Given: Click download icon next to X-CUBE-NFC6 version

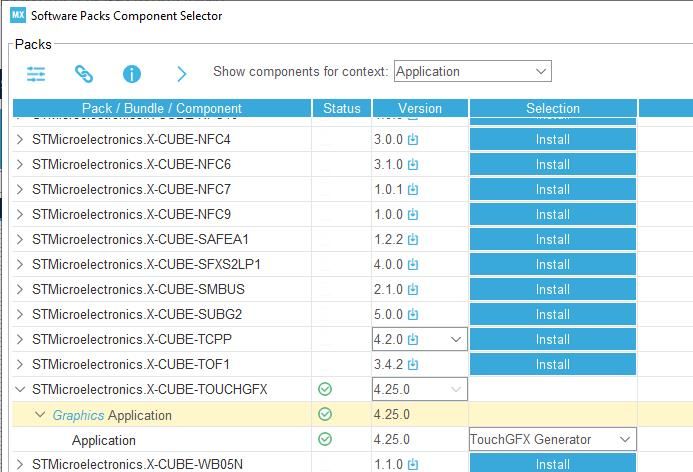Looking at the screenshot, I should [413, 164].
